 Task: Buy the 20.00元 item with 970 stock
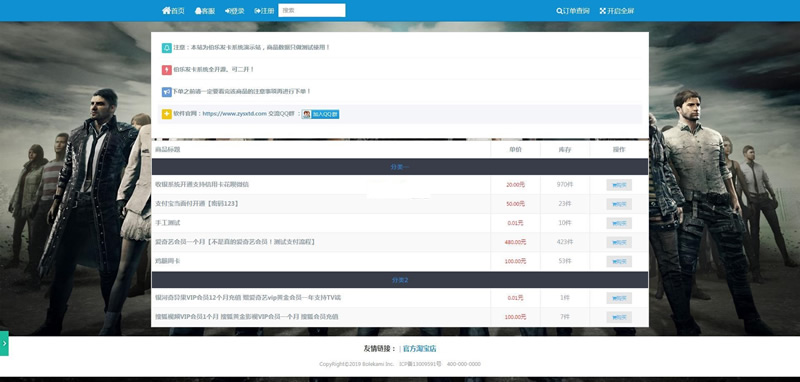619,185
